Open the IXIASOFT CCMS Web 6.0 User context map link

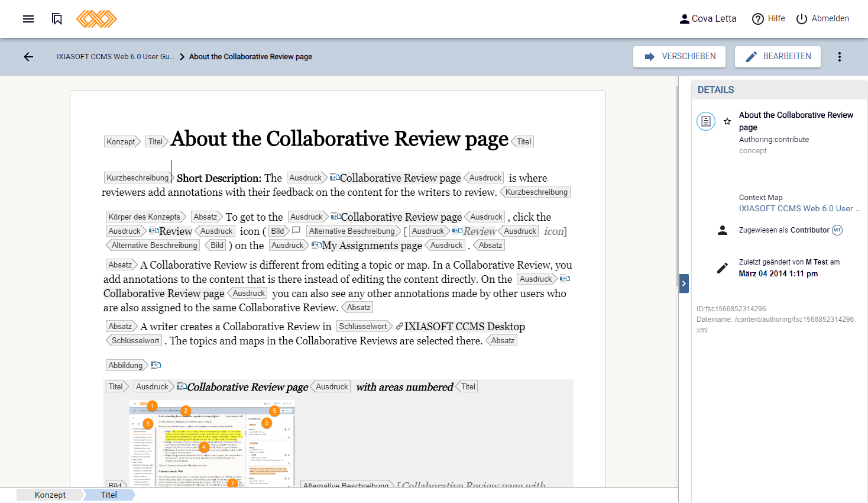click(x=799, y=208)
